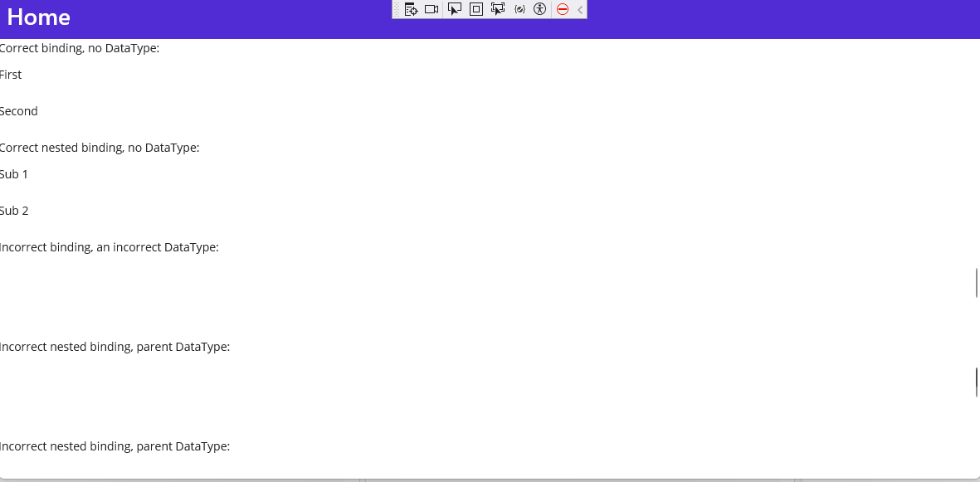Click the toolbar drag grip handle

tap(397, 9)
